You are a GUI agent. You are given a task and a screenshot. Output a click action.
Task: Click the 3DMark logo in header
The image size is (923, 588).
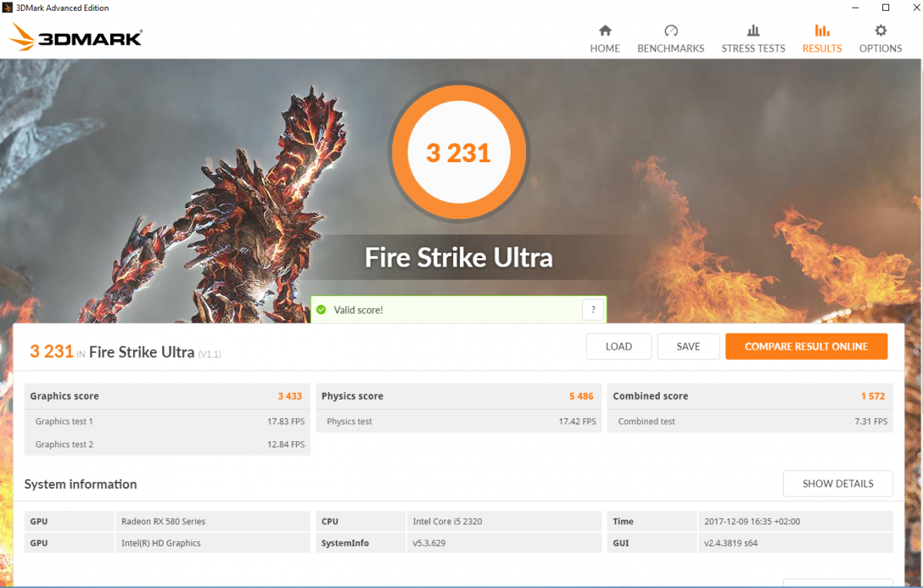75,38
